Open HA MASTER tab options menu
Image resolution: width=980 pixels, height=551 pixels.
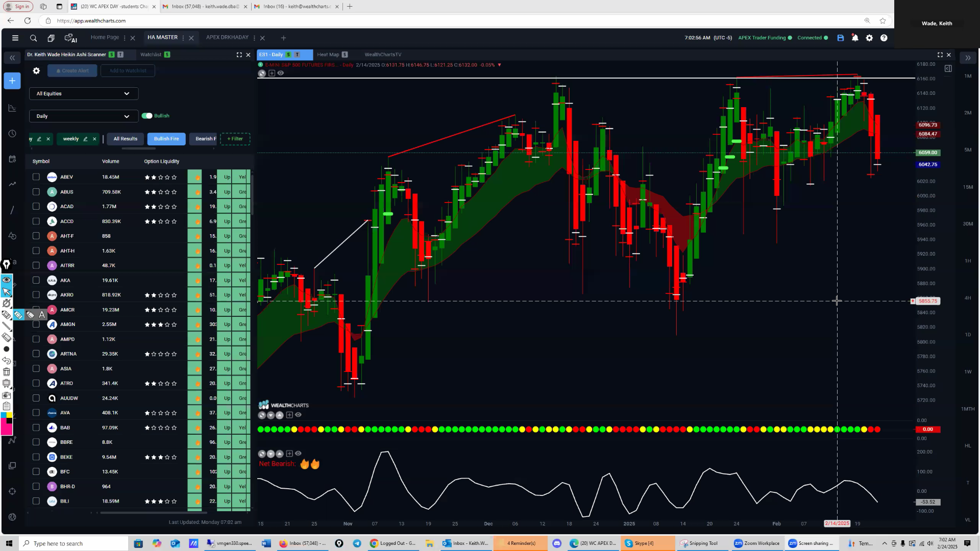[183, 38]
